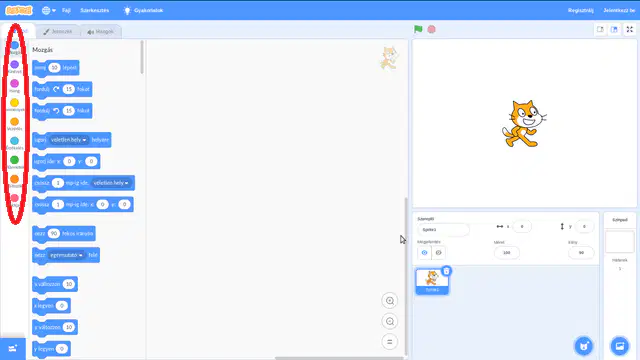Choose a new backdrop button

coord(620,346)
